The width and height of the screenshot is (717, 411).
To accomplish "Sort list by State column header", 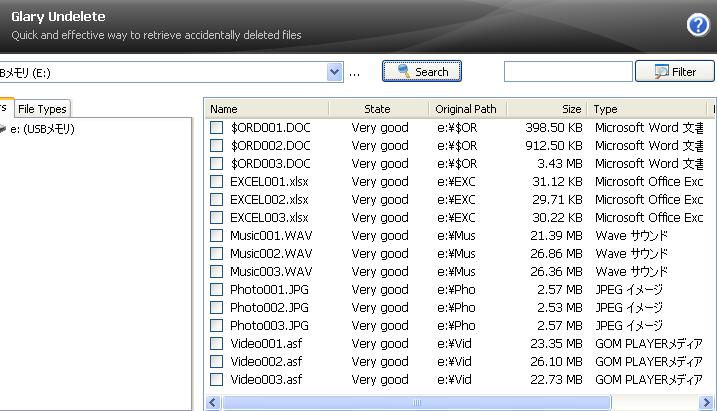I will (377, 109).
